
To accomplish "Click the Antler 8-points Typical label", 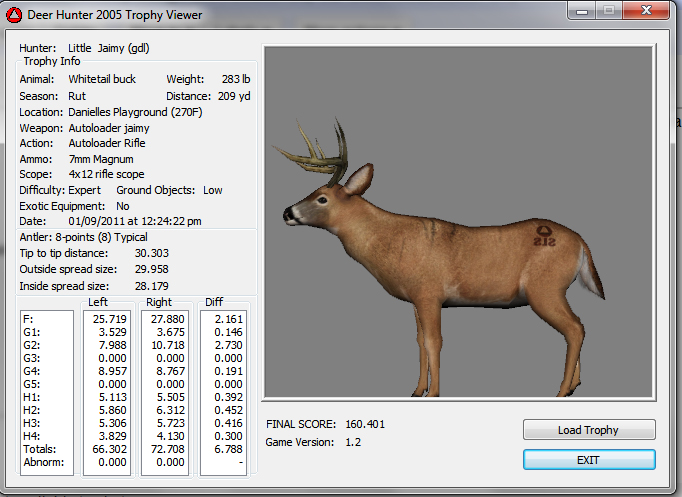I will [84, 237].
